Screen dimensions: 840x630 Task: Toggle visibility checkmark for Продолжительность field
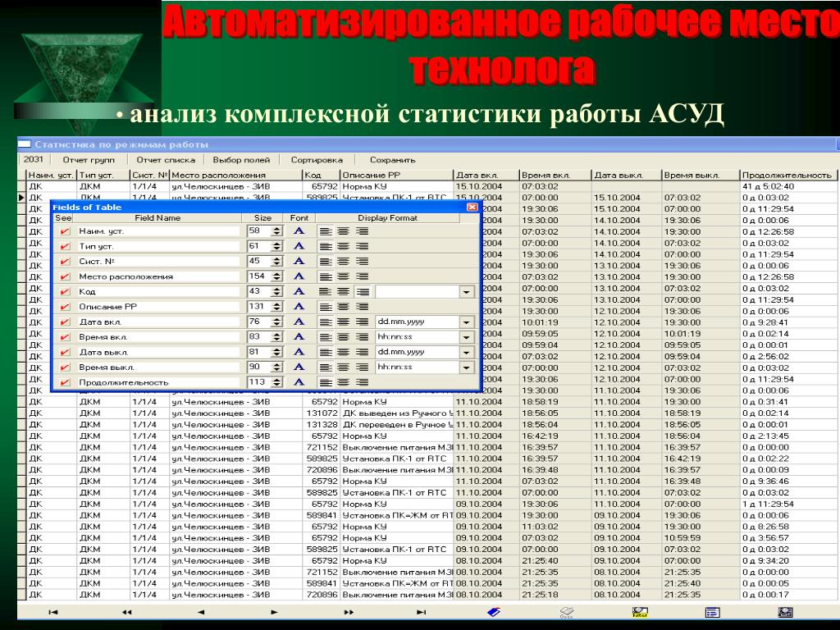click(x=65, y=382)
